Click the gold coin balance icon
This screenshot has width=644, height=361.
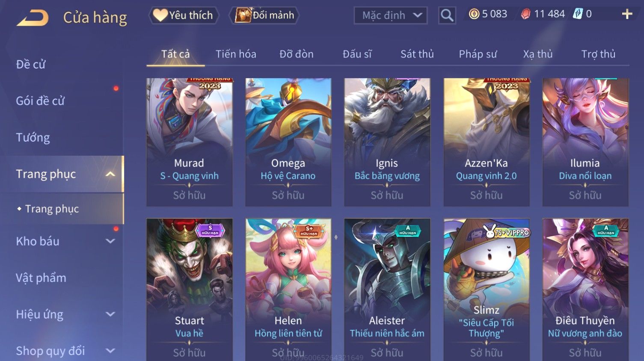pyautogui.click(x=474, y=14)
